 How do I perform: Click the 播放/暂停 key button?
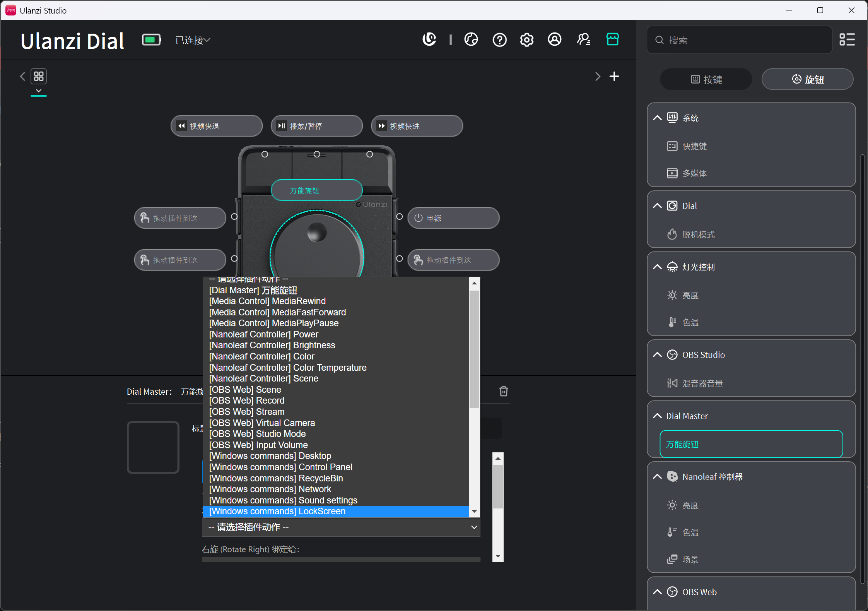[x=317, y=126]
